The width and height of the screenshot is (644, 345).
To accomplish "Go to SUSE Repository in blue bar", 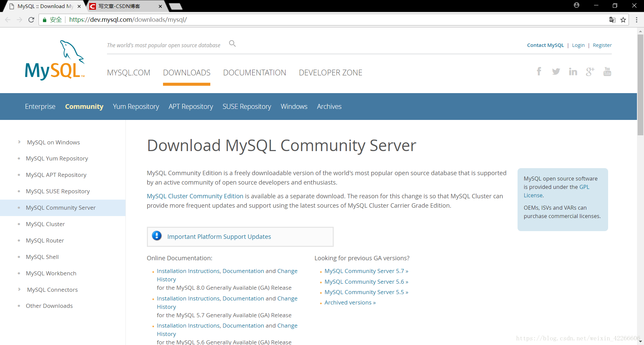I will pyautogui.click(x=247, y=107).
